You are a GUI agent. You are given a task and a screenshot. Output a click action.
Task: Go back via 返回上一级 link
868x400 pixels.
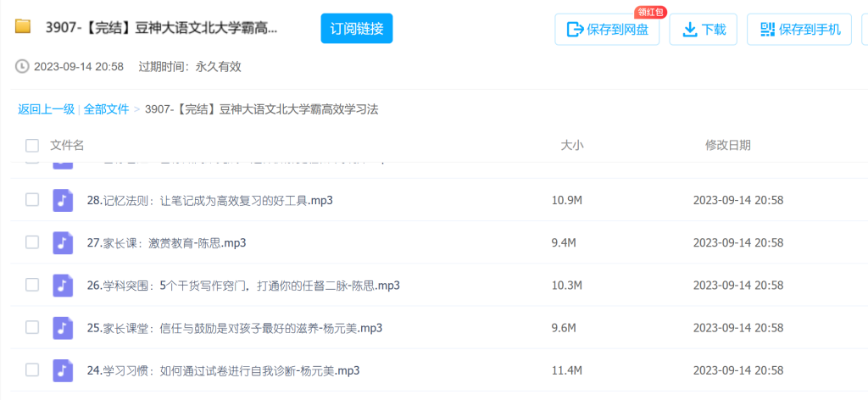[x=46, y=109]
